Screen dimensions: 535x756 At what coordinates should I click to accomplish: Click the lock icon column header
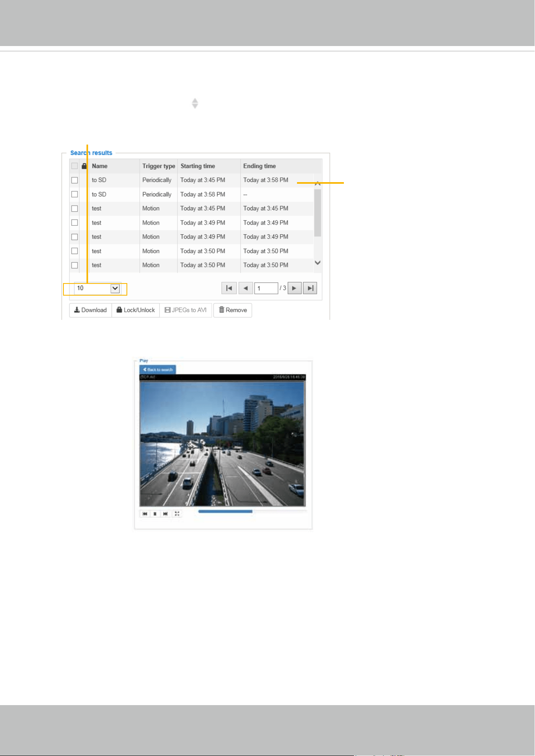(x=84, y=166)
